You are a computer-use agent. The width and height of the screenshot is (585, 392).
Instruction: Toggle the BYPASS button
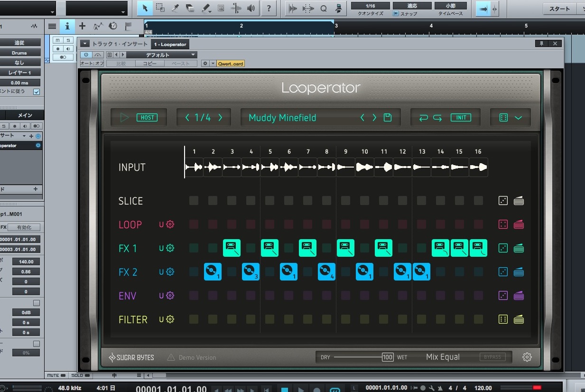tap(492, 357)
